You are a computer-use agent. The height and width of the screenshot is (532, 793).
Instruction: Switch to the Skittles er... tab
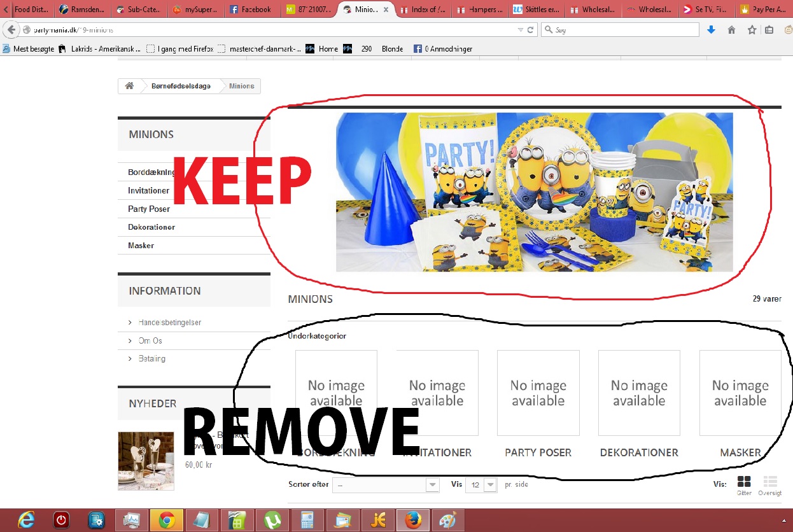click(x=536, y=10)
